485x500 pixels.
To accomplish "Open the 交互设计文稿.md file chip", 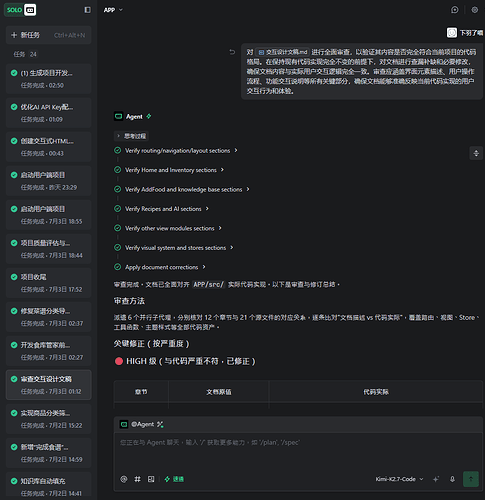I will [283, 52].
